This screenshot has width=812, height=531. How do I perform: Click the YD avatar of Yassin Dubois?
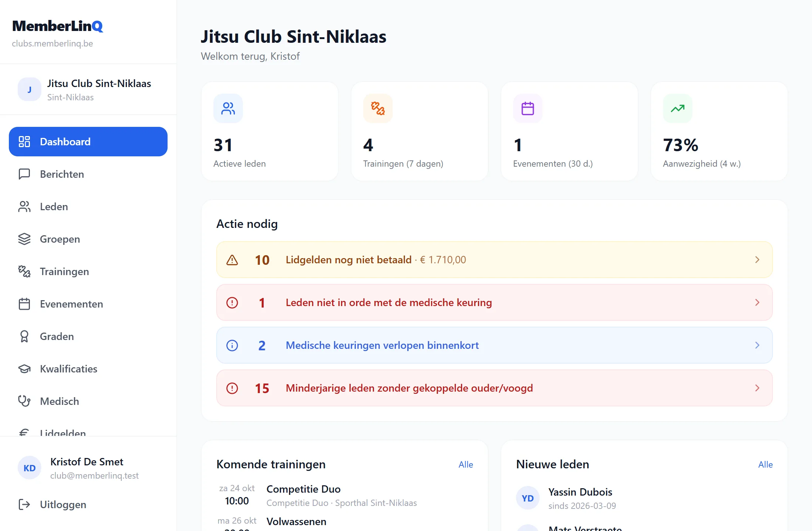coord(528,498)
